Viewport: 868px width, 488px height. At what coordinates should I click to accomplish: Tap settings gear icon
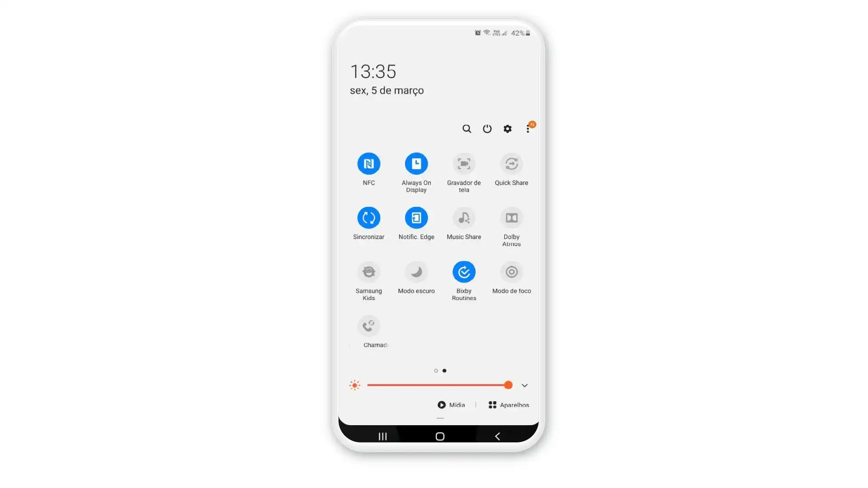click(507, 129)
